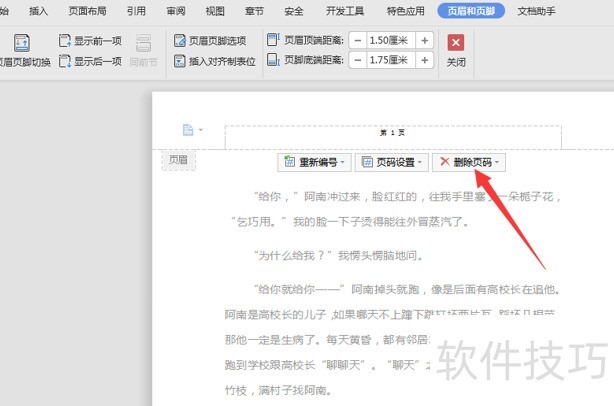Click the 页眉顶端距离 icon
The image size is (614, 406).
[273, 40]
